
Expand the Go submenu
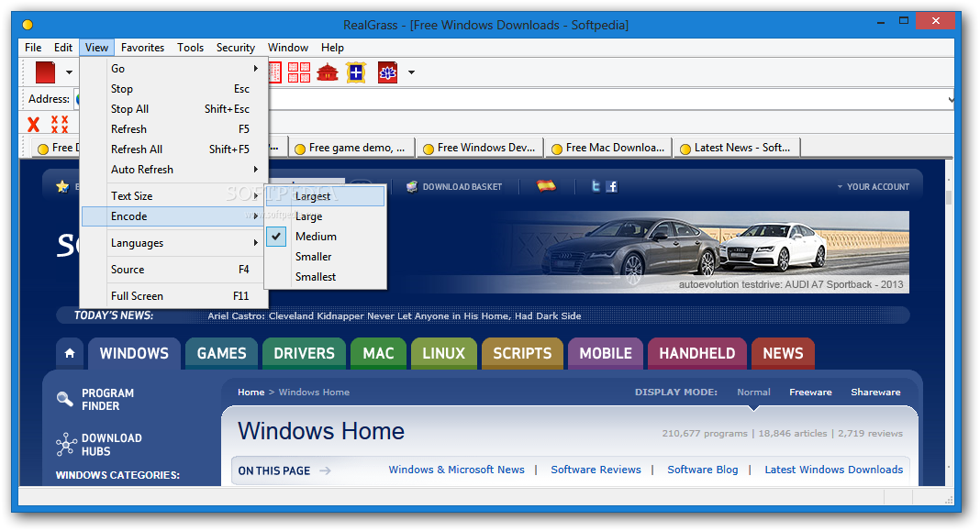click(174, 69)
